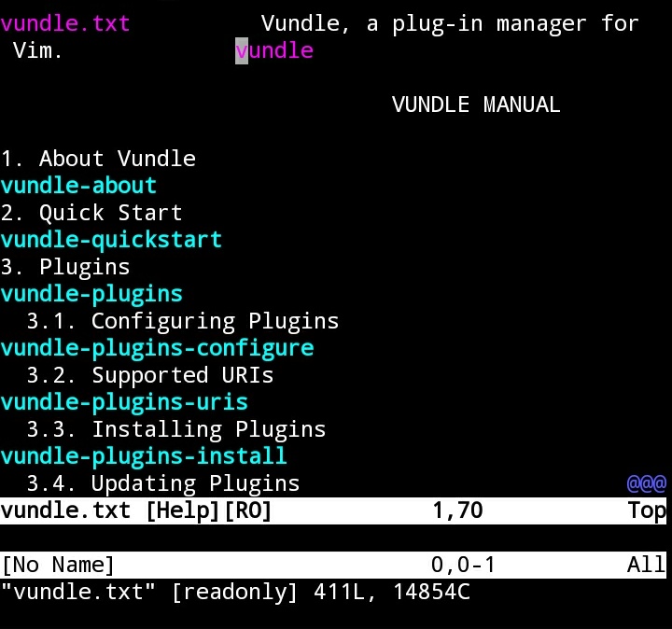Click the vundle.txt tag at top
The width and height of the screenshot is (672, 629).
65,23
